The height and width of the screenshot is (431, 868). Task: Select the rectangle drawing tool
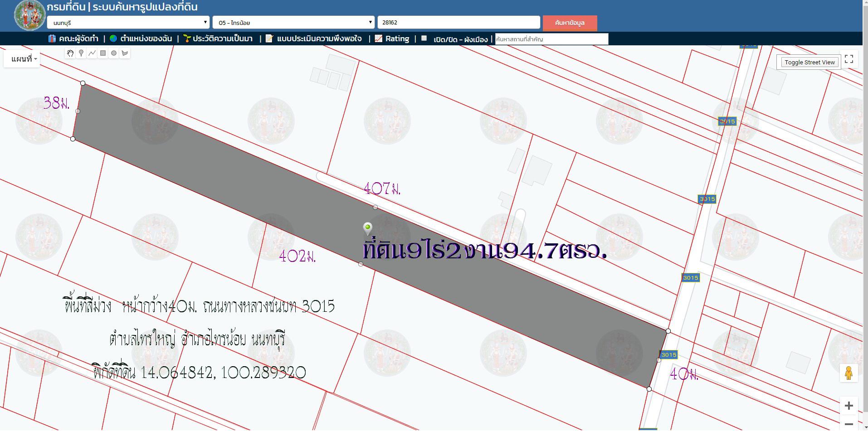click(x=103, y=53)
